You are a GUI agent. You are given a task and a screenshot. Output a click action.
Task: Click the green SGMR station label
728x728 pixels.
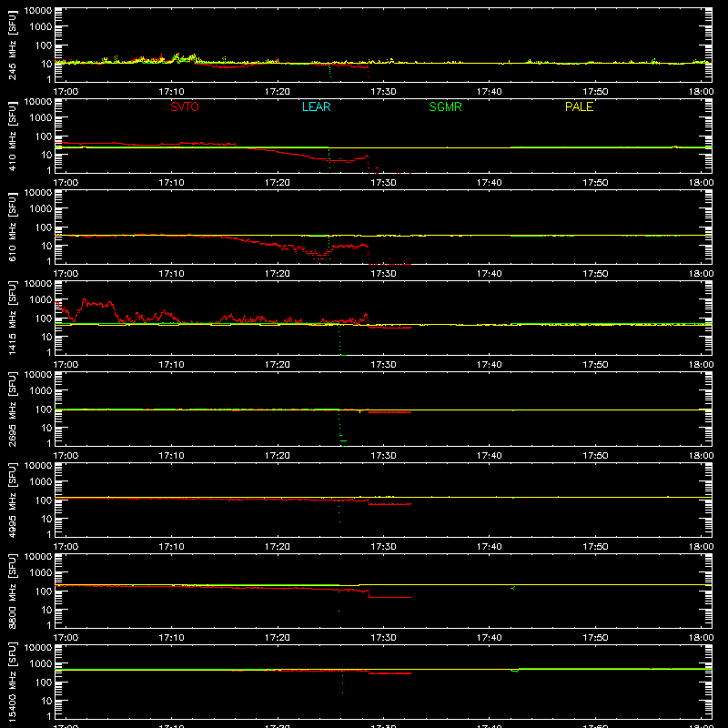point(445,106)
